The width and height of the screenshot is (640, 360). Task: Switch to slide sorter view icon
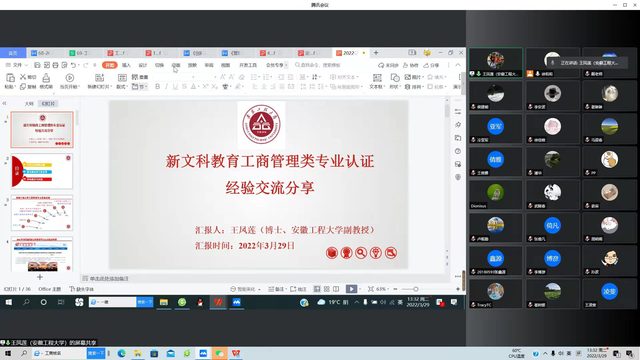point(327,289)
